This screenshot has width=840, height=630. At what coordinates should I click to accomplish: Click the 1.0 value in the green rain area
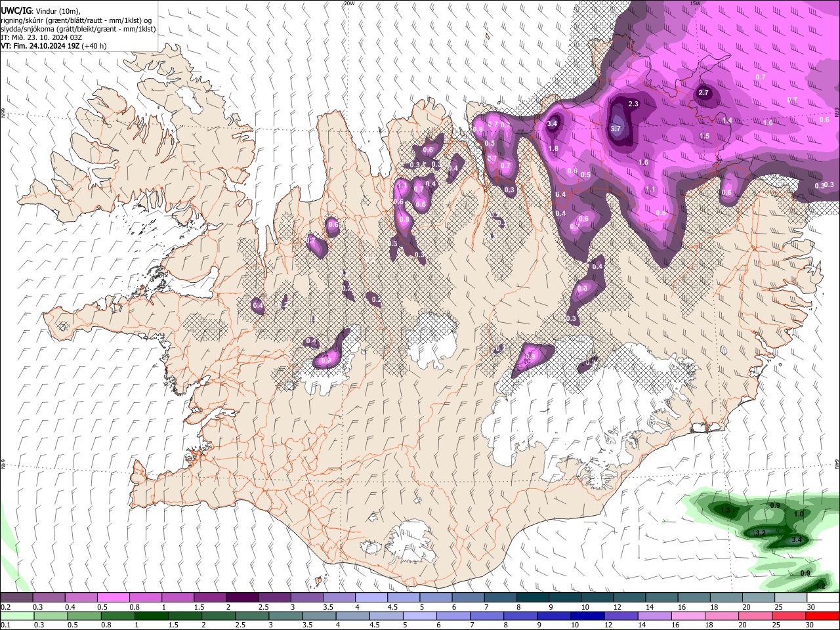[x=799, y=514]
